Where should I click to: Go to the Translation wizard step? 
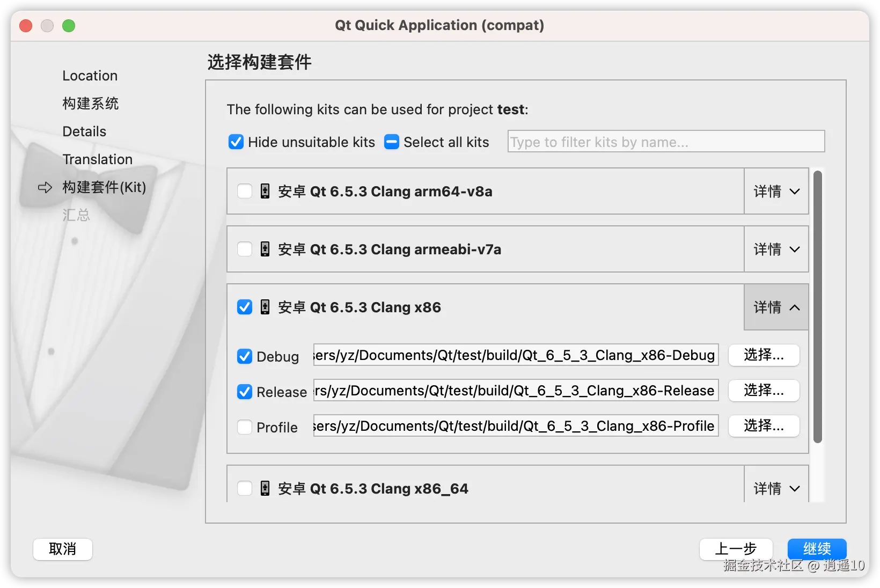click(98, 159)
